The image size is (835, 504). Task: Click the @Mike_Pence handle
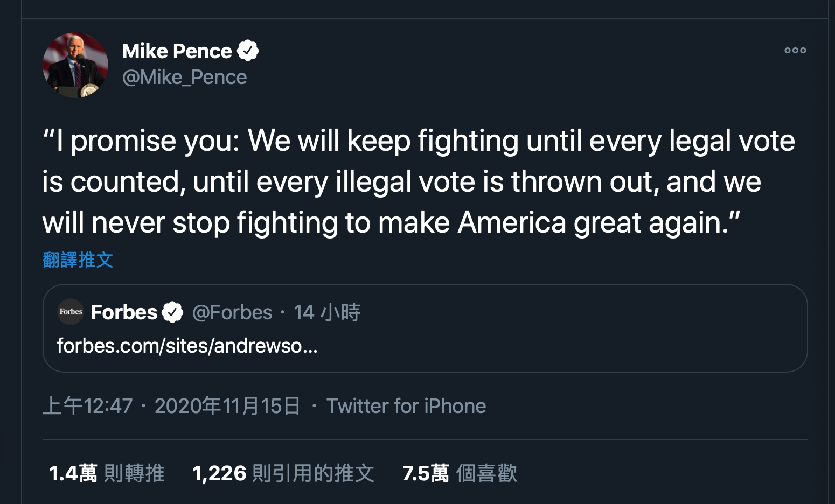pyautogui.click(x=184, y=78)
